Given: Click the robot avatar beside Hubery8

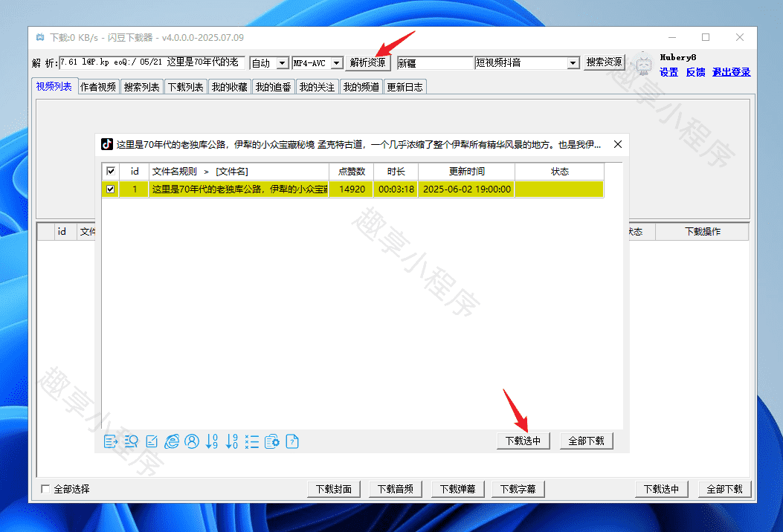Looking at the screenshot, I should pyautogui.click(x=643, y=64).
